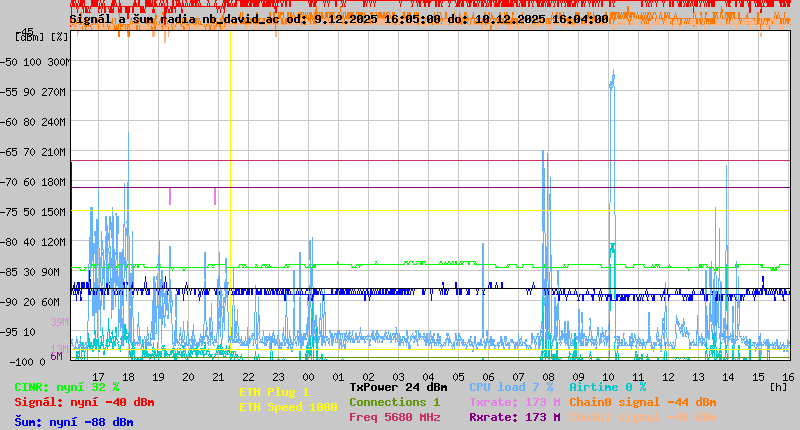The height and width of the screenshot is (430, 800).
Task: Click the 'Chain1 signal -43 dBm' legend label
Action: [x=643, y=417]
